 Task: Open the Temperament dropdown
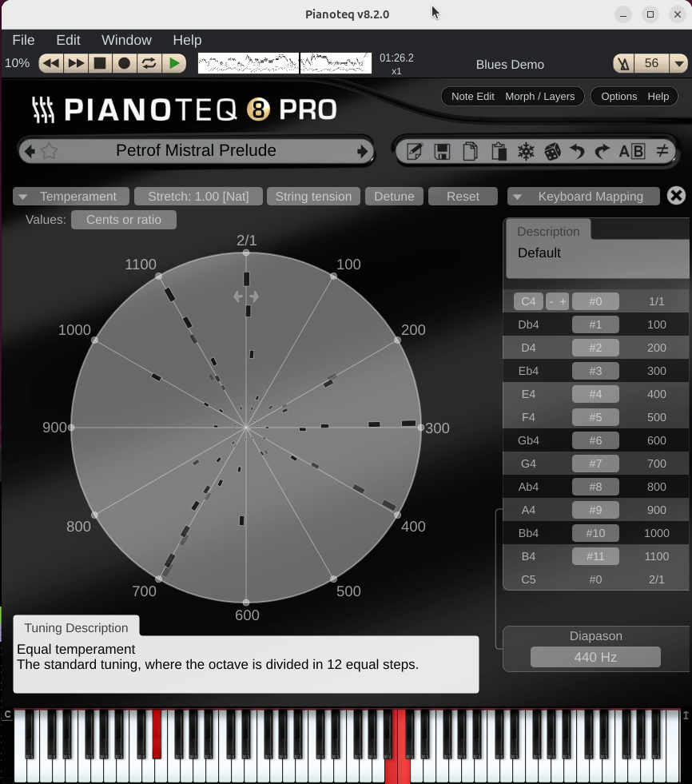pyautogui.click(x=70, y=197)
